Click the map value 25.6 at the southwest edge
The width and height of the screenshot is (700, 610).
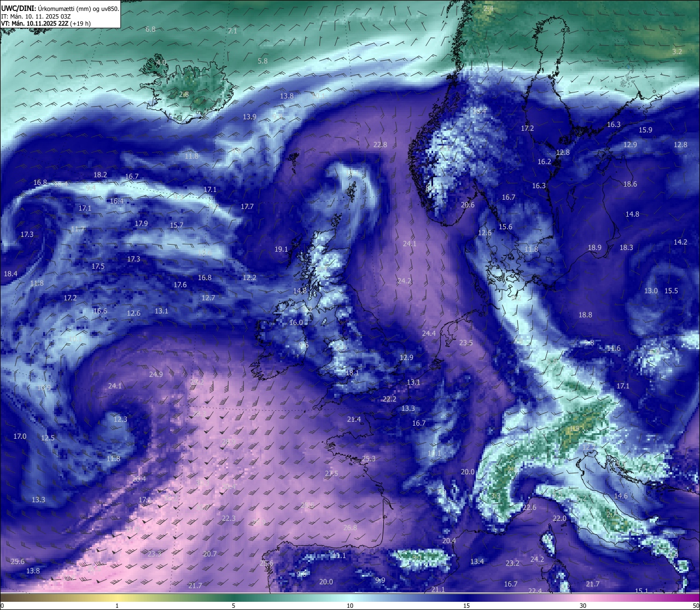click(17, 562)
